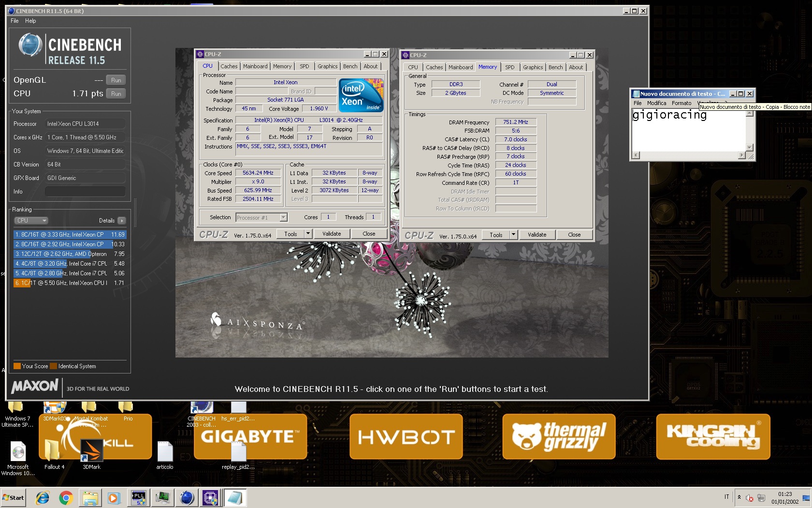
Task: Click Tools button in right CPU-Z window
Action: [x=496, y=235]
